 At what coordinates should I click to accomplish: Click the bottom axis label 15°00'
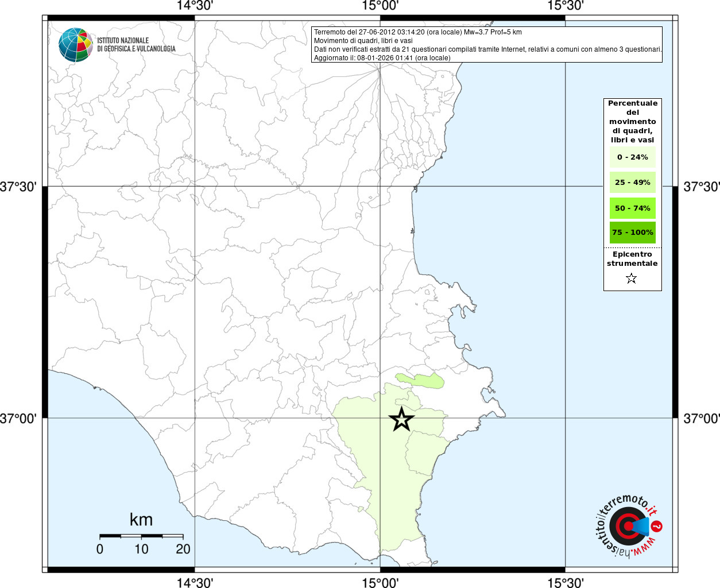point(380,582)
